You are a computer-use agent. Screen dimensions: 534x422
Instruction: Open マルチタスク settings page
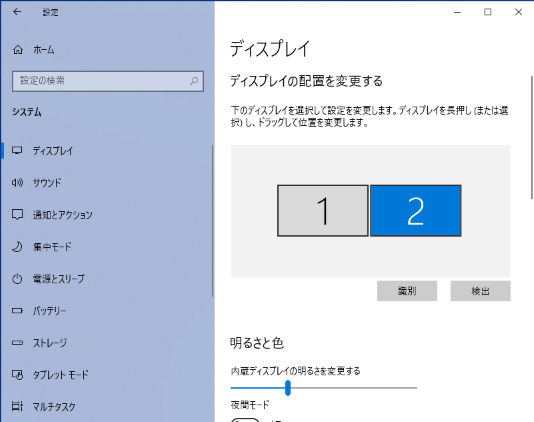pos(108,406)
